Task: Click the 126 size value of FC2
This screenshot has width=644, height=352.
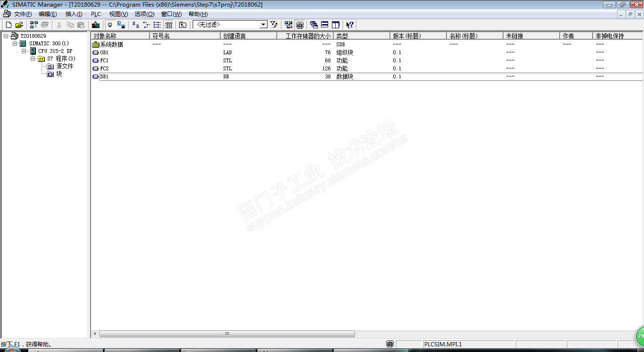Action: pos(326,68)
